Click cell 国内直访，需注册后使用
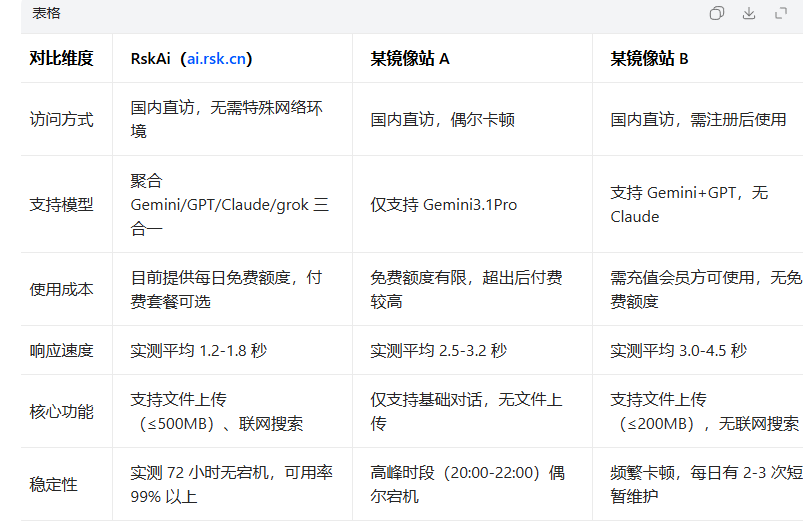803x521 pixels. coord(698,119)
